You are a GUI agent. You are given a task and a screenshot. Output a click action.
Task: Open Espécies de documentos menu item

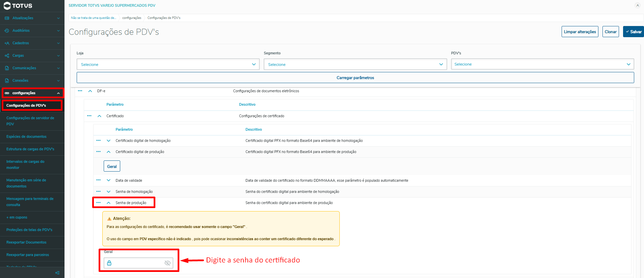point(32,137)
